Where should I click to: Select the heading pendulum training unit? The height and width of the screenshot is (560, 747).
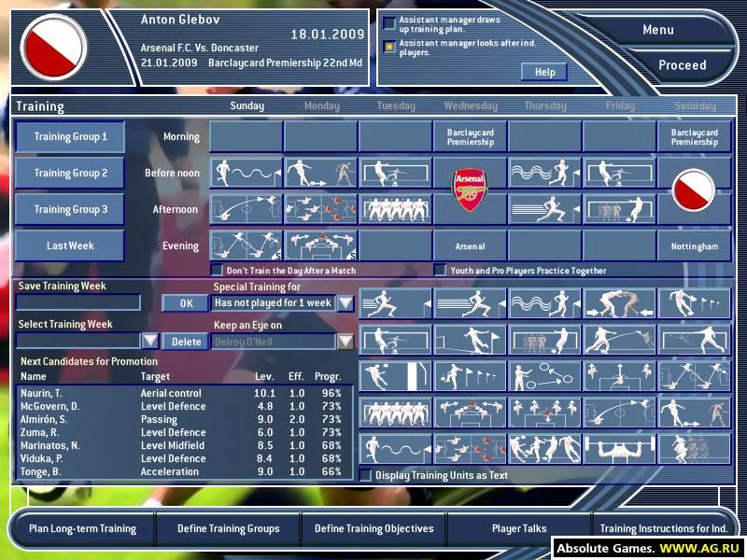395,376
